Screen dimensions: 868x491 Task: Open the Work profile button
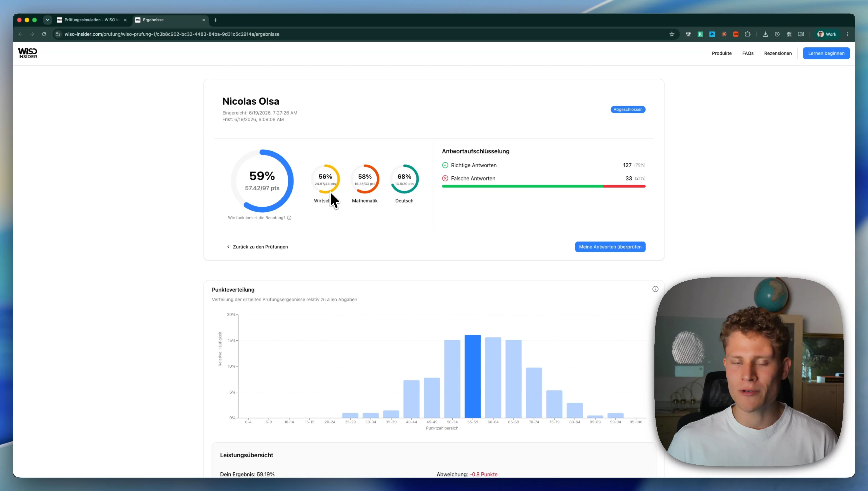pos(827,34)
